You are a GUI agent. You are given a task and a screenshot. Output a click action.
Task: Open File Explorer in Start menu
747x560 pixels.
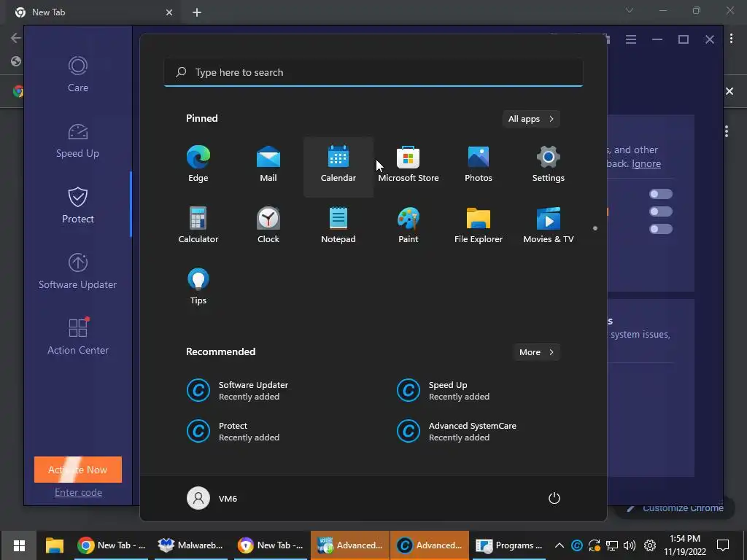[479, 226]
